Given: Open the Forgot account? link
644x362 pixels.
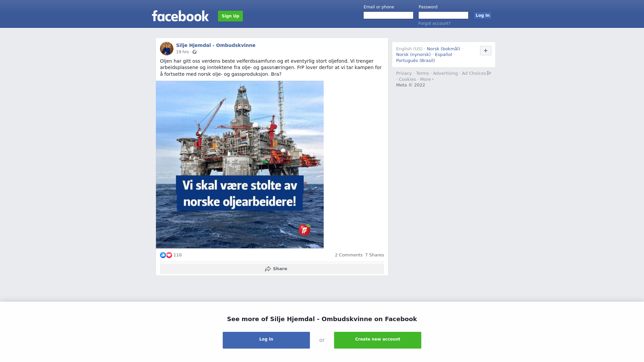Looking at the screenshot, I should (434, 23).
